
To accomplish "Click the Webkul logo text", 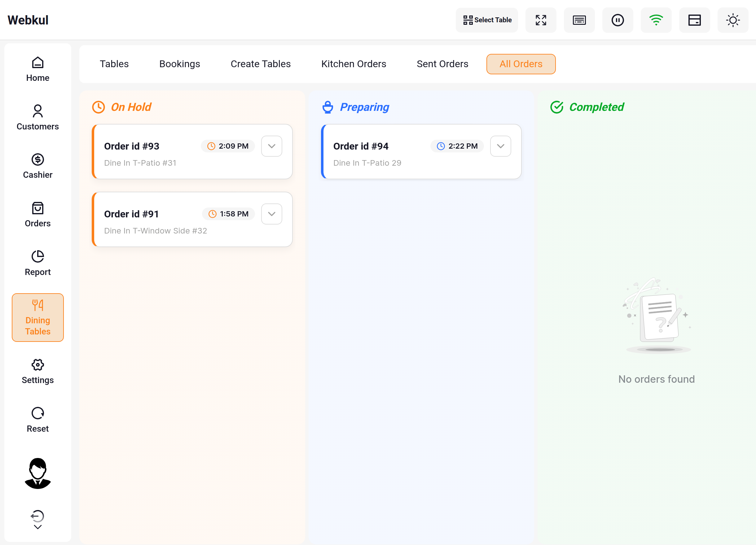I will tap(28, 20).
